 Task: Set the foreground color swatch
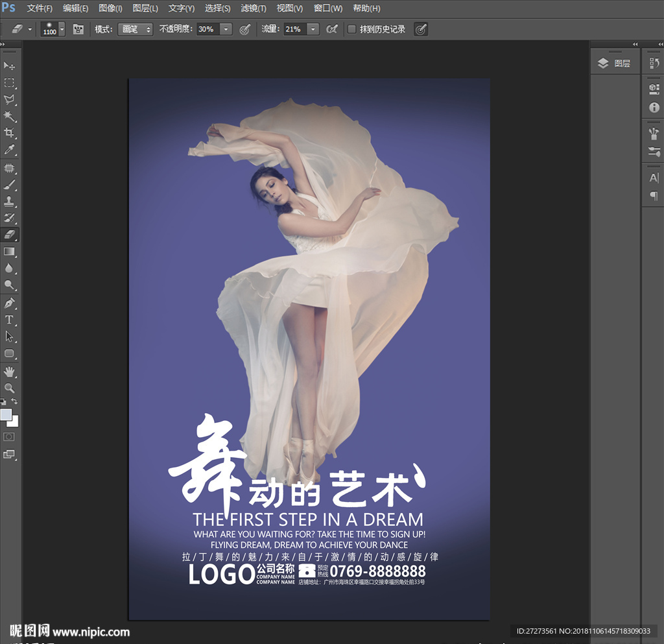tap(5, 414)
